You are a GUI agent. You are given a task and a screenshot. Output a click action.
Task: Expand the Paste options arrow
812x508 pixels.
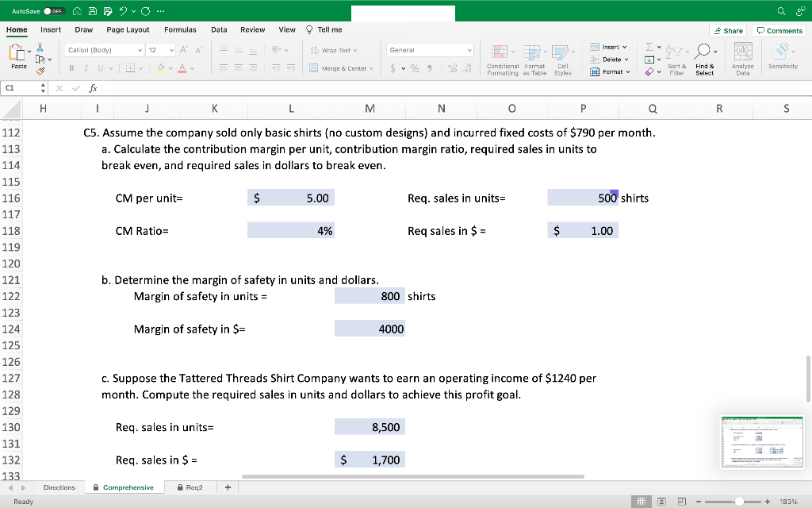tap(29, 52)
